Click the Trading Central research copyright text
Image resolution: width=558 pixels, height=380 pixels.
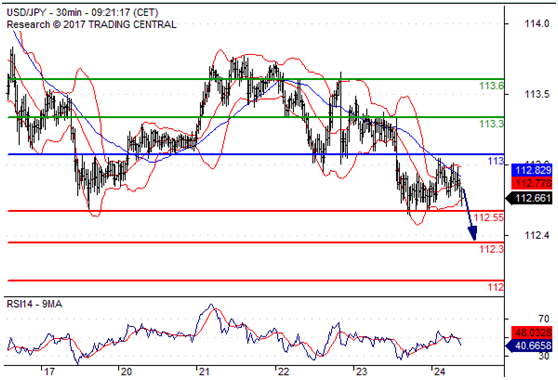pos(91,25)
